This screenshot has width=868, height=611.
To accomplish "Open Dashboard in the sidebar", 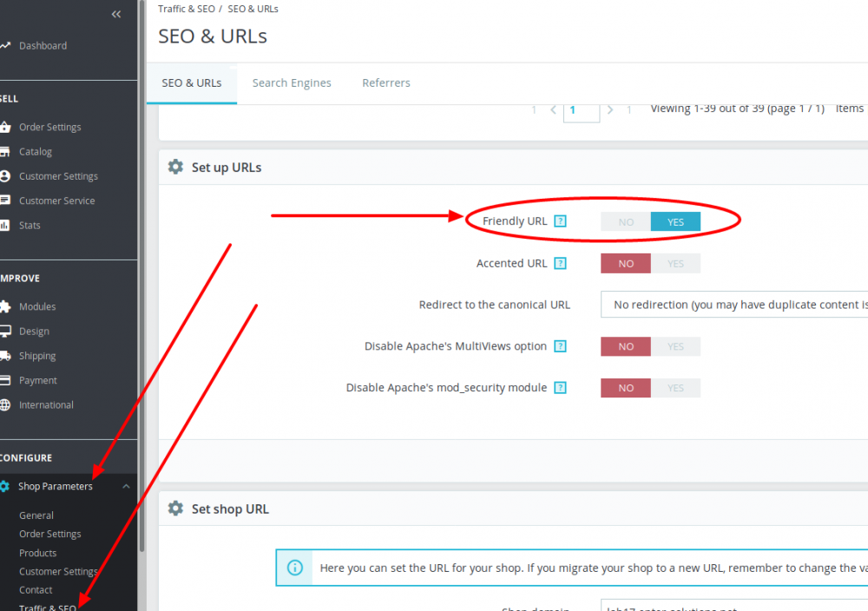I will (43, 46).
